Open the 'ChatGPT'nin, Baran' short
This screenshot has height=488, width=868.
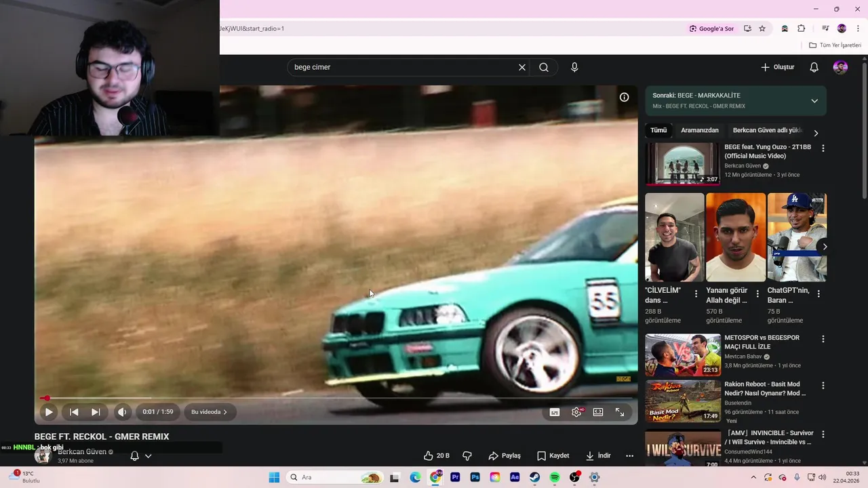click(x=797, y=237)
